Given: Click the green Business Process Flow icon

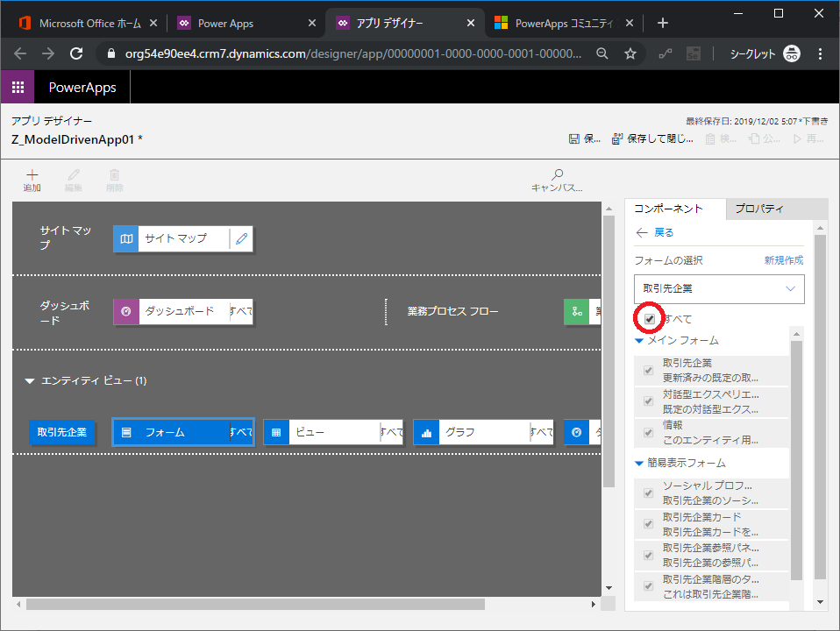Looking at the screenshot, I should pos(577,312).
